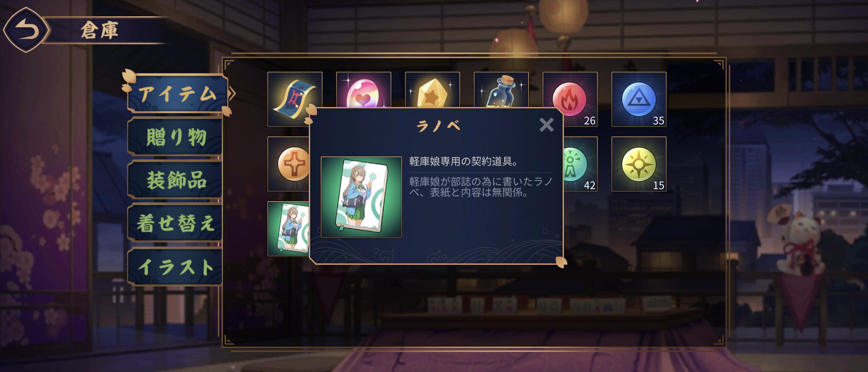Switch to the 着せ替え tab
The height and width of the screenshot is (372, 868).
click(x=175, y=223)
